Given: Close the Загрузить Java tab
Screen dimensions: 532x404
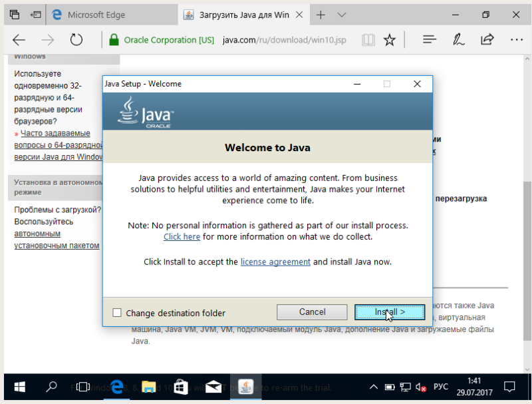Looking at the screenshot, I should click(299, 15).
